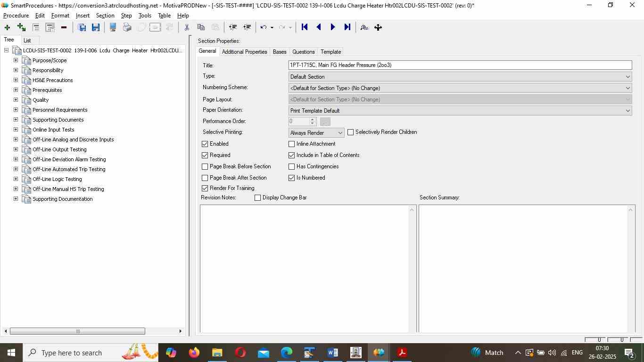Open Selective Printing Always Render dropdown
This screenshot has width=644, height=362.
316,133
